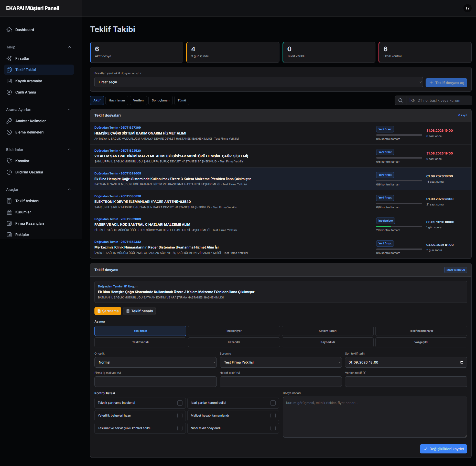Switch to the Hazırlanan tab
The image size is (476, 466).
point(117,100)
